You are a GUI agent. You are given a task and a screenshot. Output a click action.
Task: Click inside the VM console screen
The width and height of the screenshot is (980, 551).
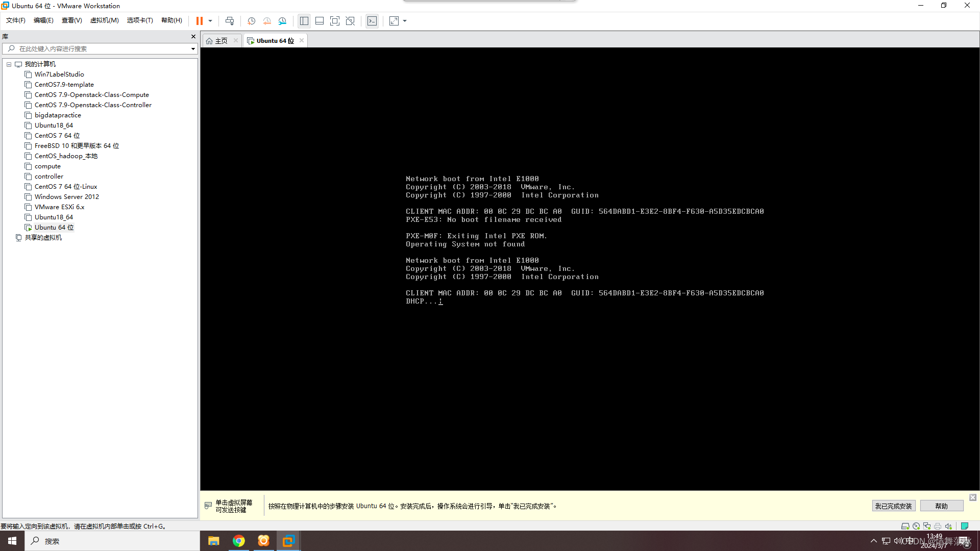pos(590,269)
